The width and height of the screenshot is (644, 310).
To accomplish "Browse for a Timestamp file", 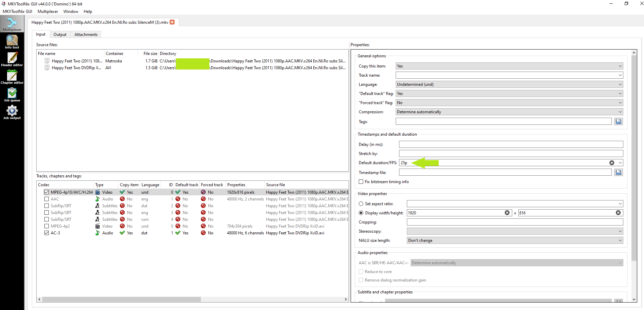I will pos(618,172).
